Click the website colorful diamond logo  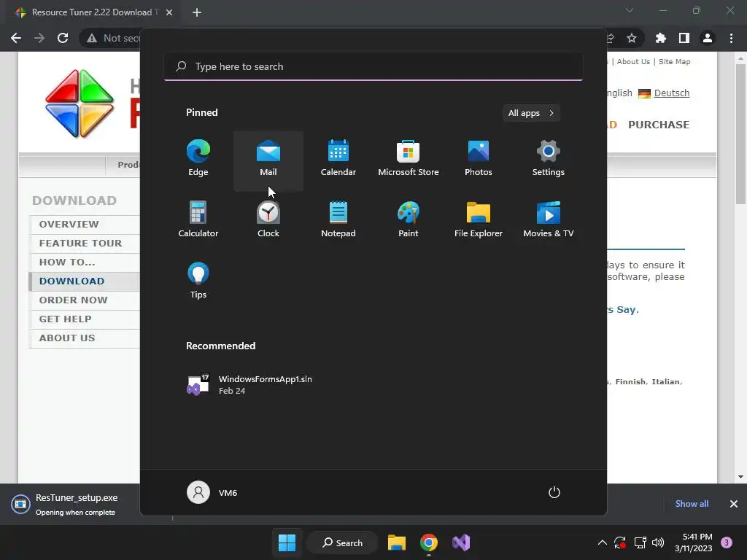coord(79,104)
